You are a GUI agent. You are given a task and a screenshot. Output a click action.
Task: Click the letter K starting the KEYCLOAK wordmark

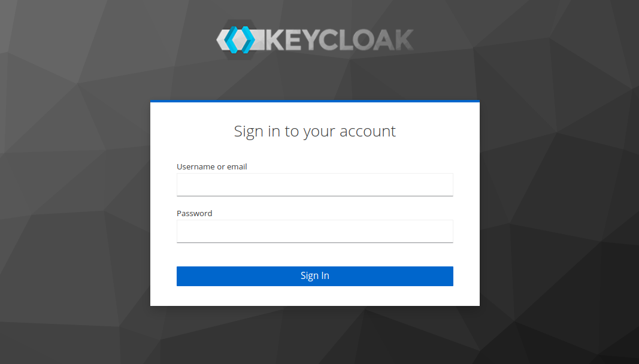click(274, 40)
